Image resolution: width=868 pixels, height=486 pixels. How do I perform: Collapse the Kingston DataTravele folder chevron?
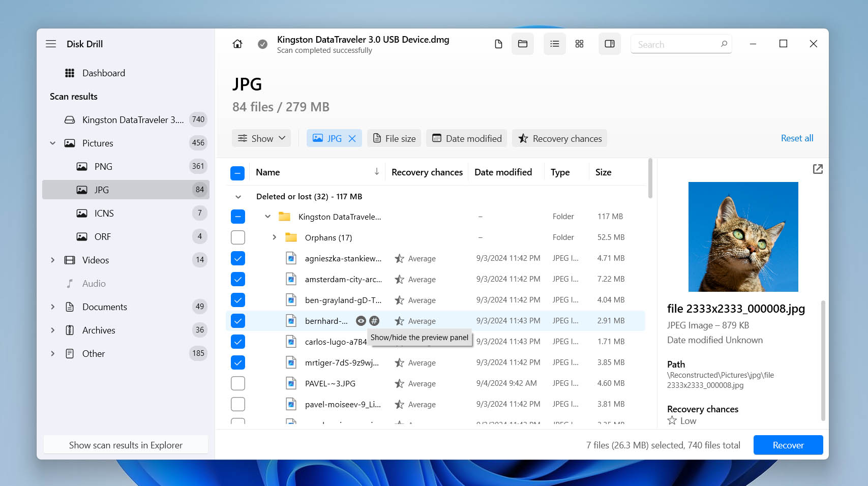[267, 217]
